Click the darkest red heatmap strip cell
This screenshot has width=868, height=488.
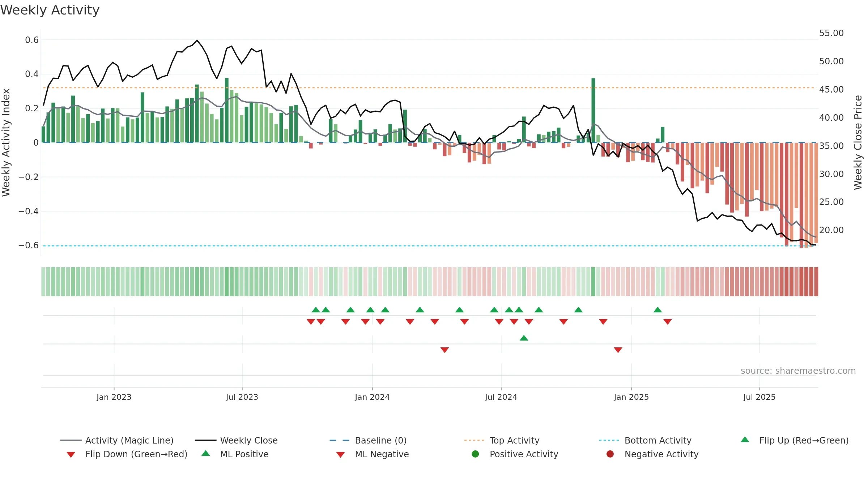[801, 282]
